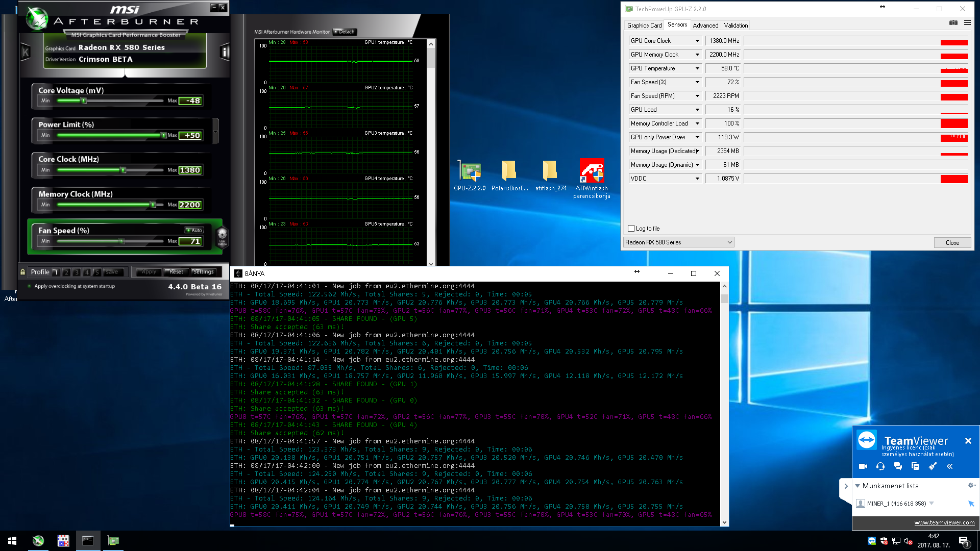Click the TeamViewer headset audio icon
This screenshot has width=980, height=551.
coord(880,466)
